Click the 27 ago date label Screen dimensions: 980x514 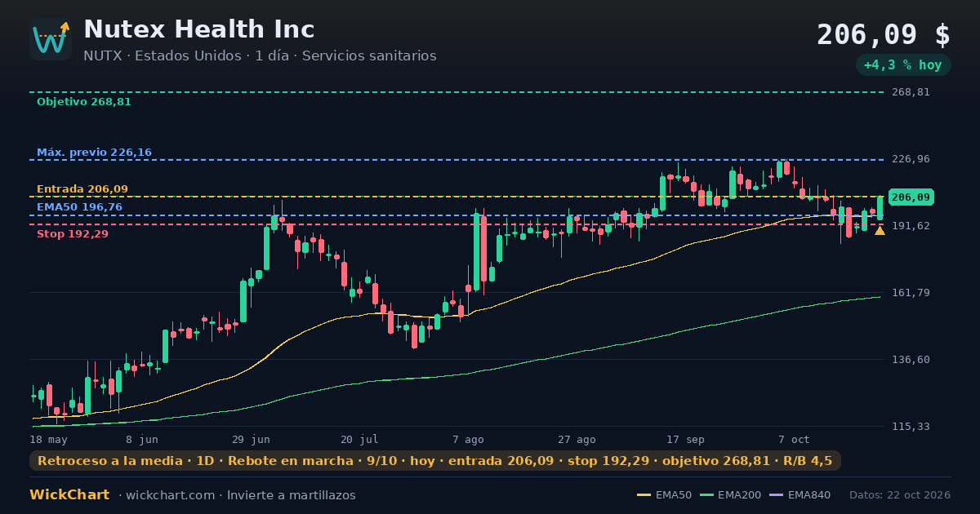(577, 439)
